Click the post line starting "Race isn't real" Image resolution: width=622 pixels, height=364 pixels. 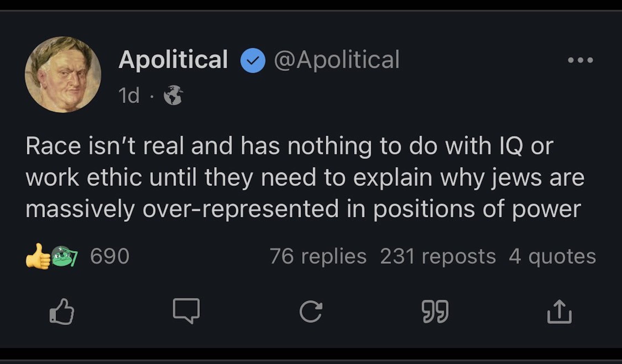click(290, 146)
